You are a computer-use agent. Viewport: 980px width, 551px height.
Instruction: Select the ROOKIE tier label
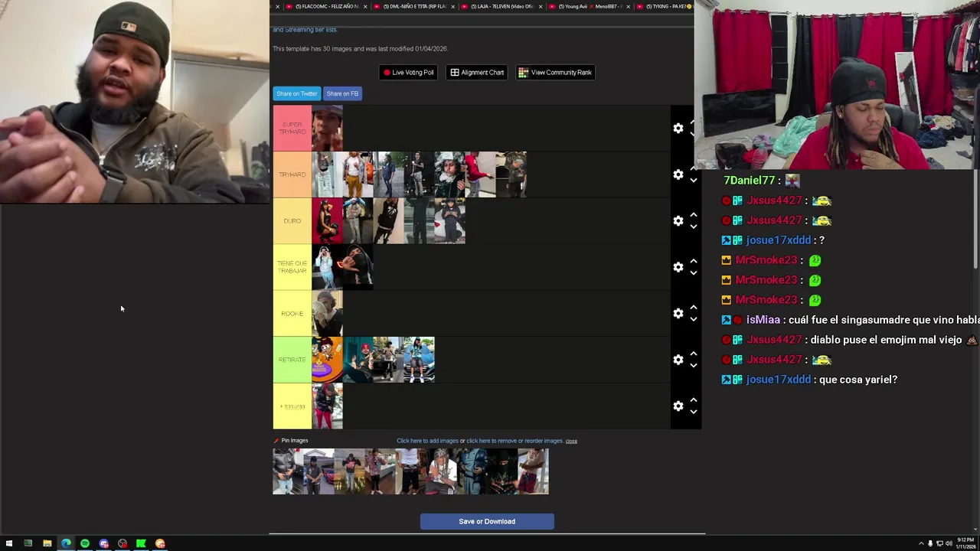click(x=292, y=313)
